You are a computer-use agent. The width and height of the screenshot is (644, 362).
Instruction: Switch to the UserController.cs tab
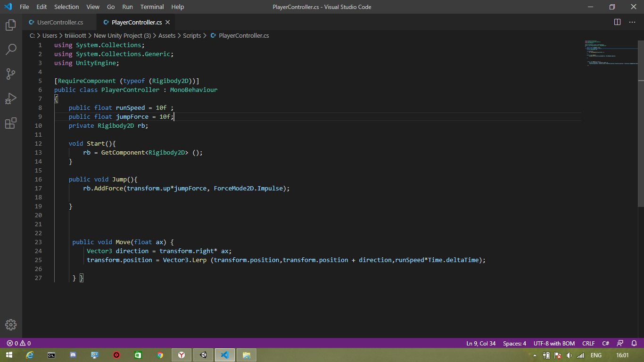point(60,22)
